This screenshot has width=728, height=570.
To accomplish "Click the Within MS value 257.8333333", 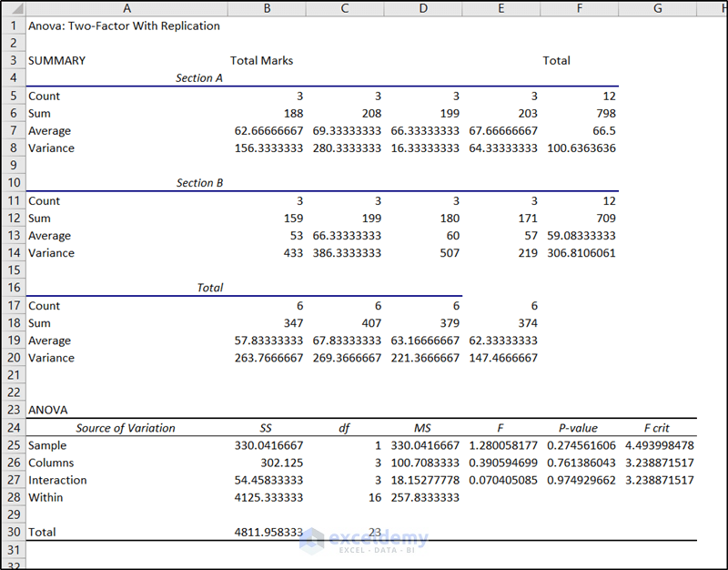I will point(425,497).
